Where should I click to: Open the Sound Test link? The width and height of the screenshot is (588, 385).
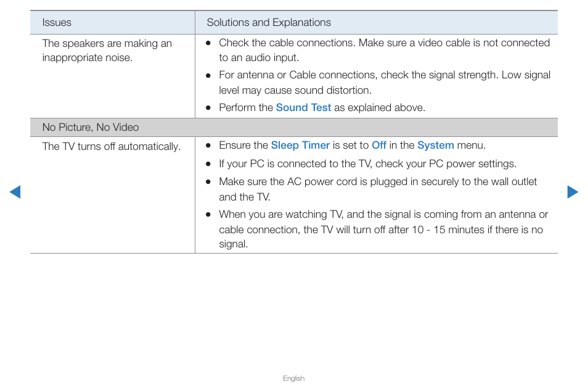click(303, 108)
